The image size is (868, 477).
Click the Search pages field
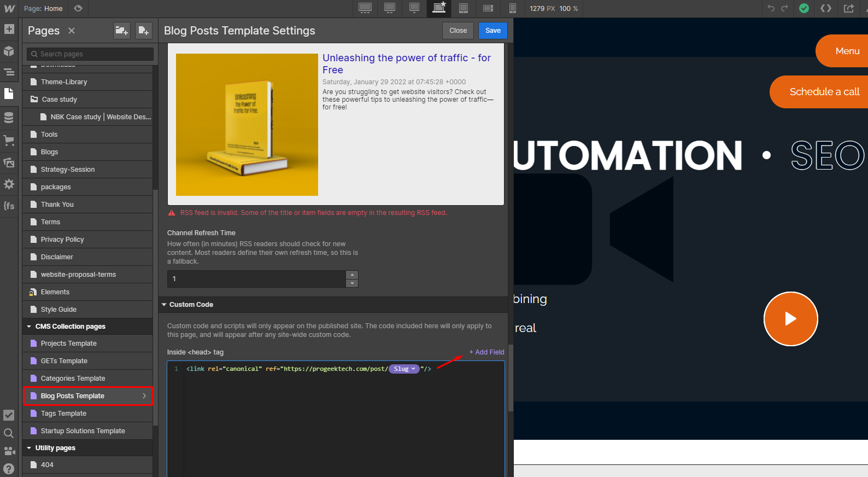pyautogui.click(x=90, y=54)
